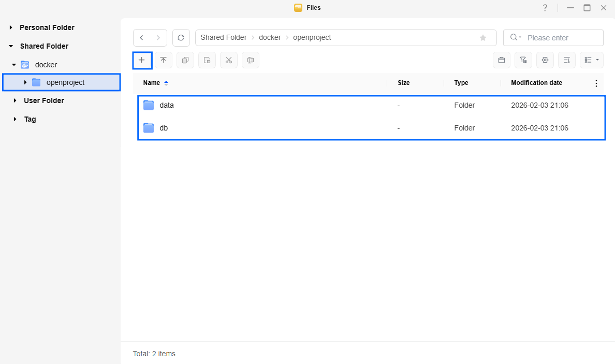
Task: Click the docker breadcrumb link
Action: (x=270, y=38)
